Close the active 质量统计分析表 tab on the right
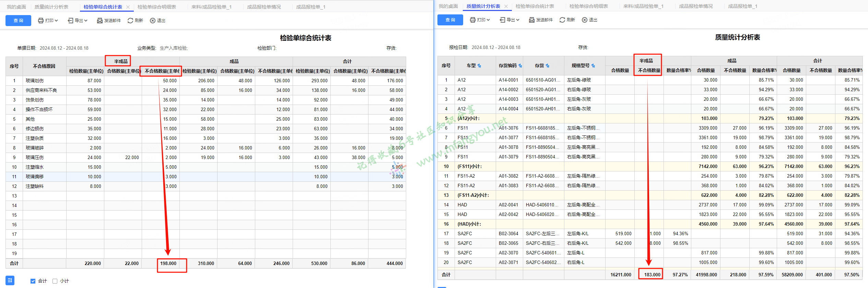Viewport: 868px width, 288px height. [506, 6]
